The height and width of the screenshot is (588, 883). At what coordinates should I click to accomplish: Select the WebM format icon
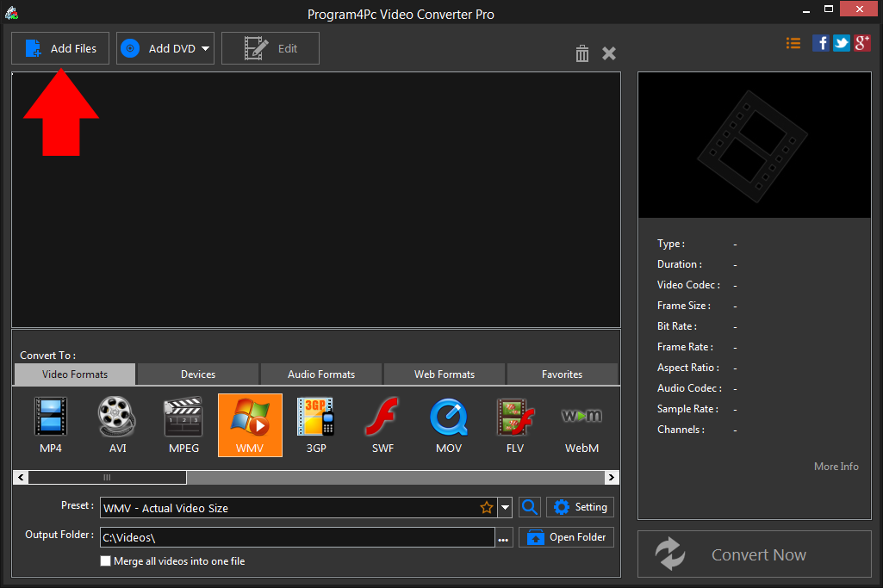tap(581, 424)
